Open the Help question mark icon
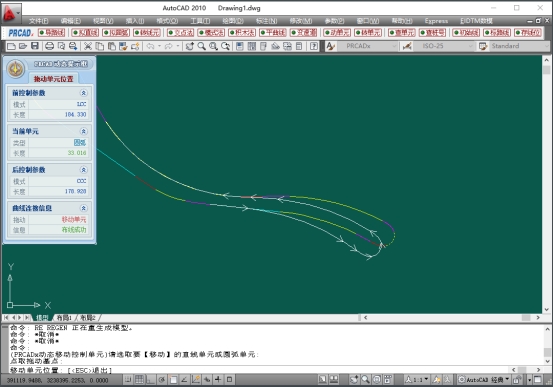 (314, 46)
